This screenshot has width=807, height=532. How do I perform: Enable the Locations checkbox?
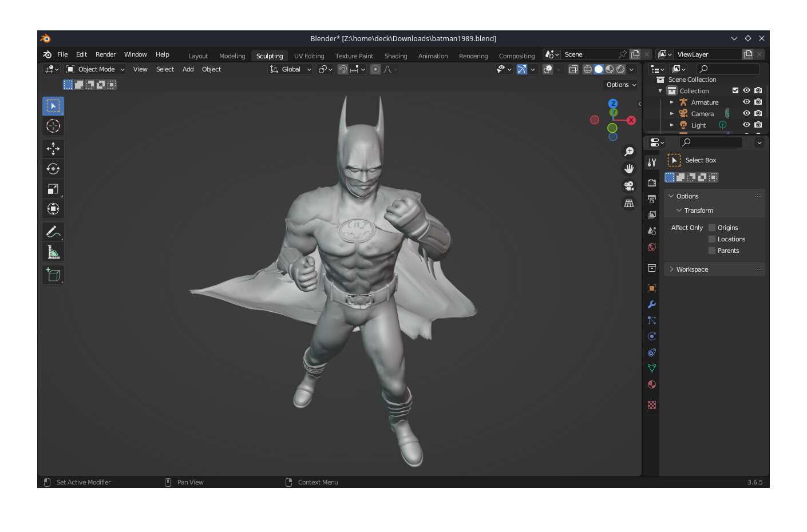coord(712,239)
